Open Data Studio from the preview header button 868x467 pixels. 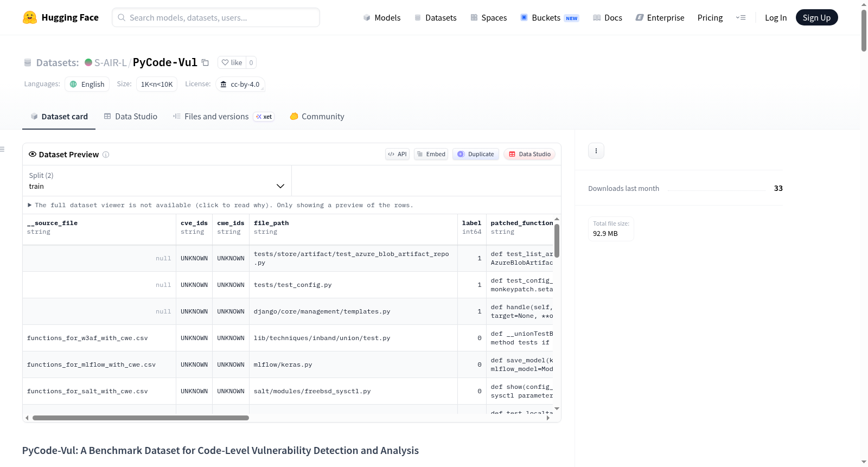(529, 154)
